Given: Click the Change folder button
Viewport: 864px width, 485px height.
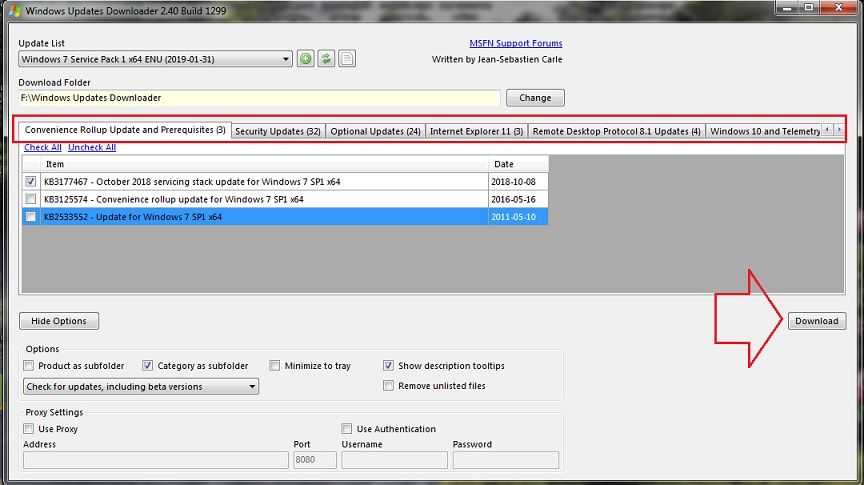Looking at the screenshot, I should tap(535, 98).
